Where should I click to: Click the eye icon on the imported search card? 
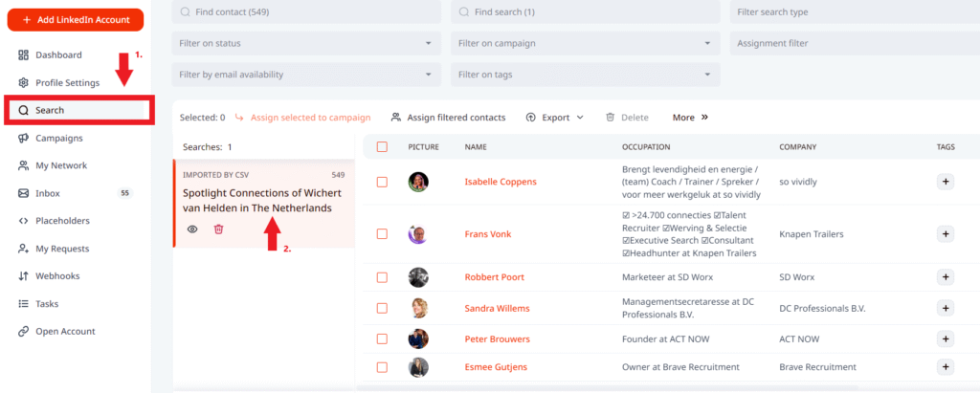(192, 229)
